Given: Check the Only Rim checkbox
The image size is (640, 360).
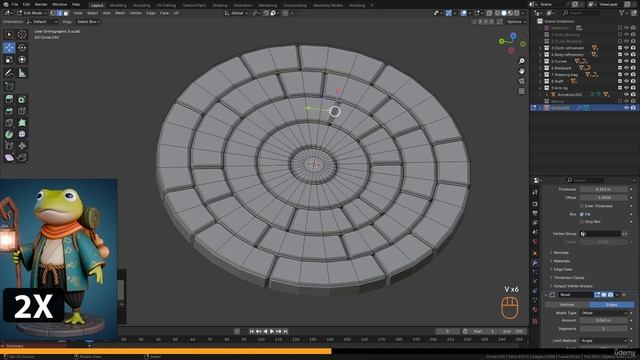Looking at the screenshot, I should pos(582,222).
